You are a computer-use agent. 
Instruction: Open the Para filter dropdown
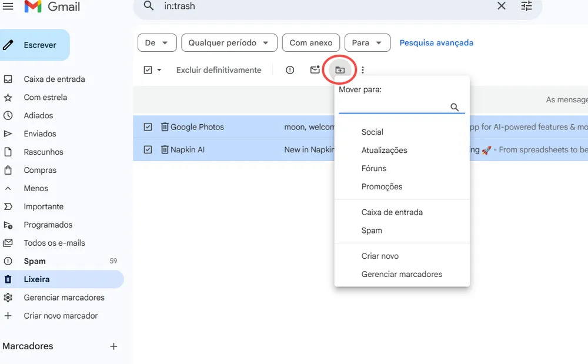[x=367, y=42]
